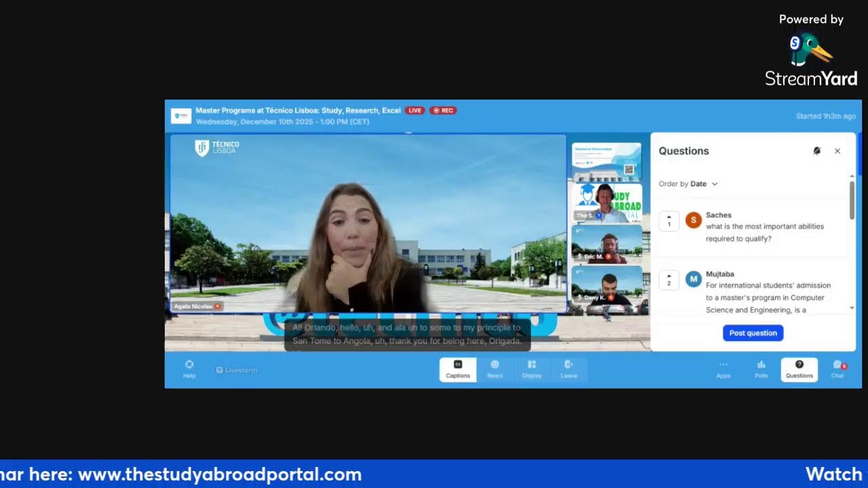Viewport: 868px width, 488px height.
Task: Click the thestudyabroadportal.com ticker text
Action: tap(220, 474)
